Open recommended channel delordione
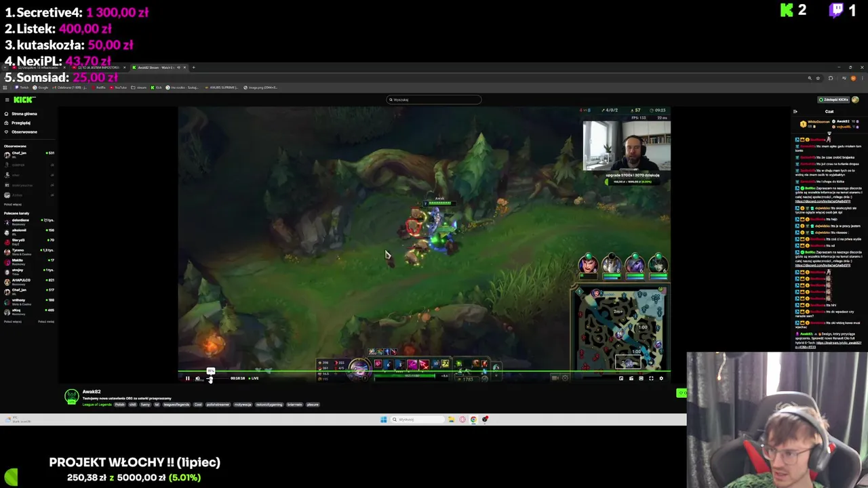Image resolution: width=868 pixels, height=488 pixels. pyautogui.click(x=29, y=222)
